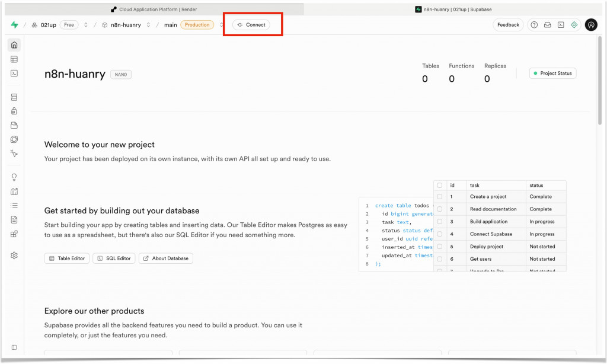
Task: Open the Authentication lock sidebar icon
Action: (x=14, y=111)
